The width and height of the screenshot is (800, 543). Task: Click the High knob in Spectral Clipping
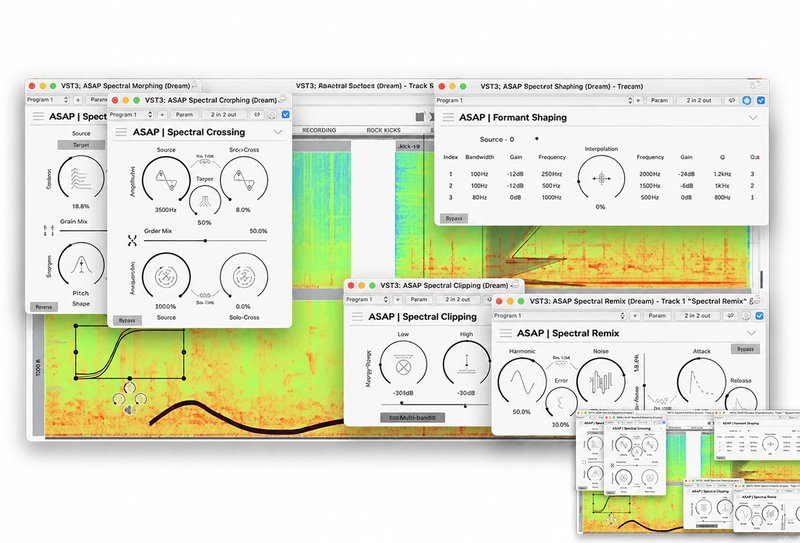[x=466, y=363]
